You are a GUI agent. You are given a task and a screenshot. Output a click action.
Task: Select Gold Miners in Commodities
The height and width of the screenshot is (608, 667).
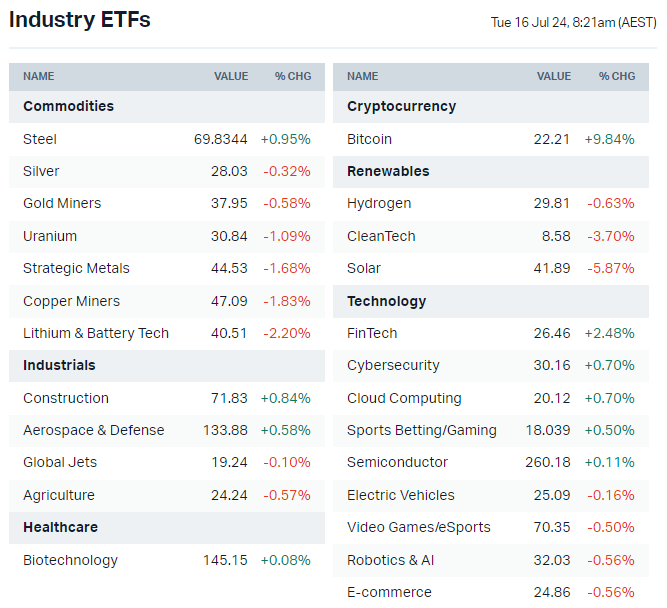click(62, 203)
